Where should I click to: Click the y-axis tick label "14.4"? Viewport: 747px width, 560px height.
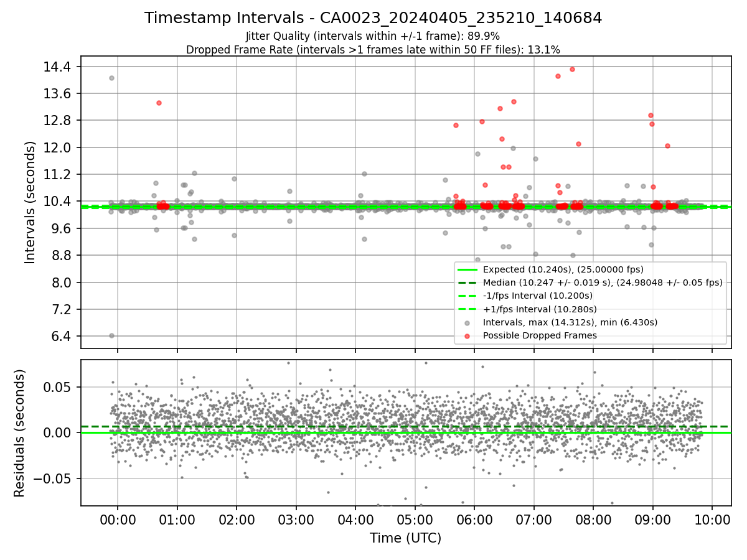pos(57,67)
